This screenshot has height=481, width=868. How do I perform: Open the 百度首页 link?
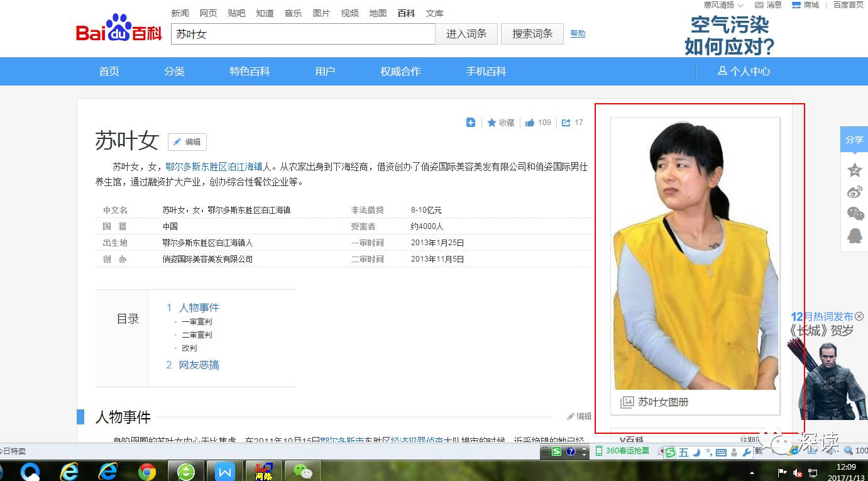point(849,5)
